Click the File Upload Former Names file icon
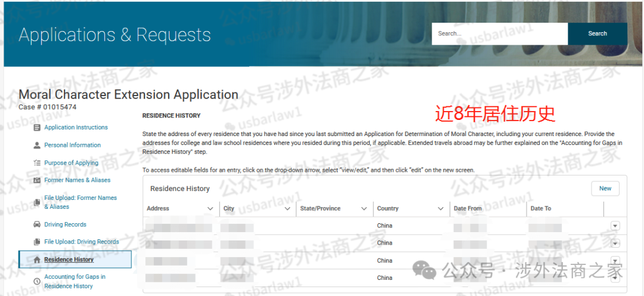The height and width of the screenshot is (296, 644). 37,202
